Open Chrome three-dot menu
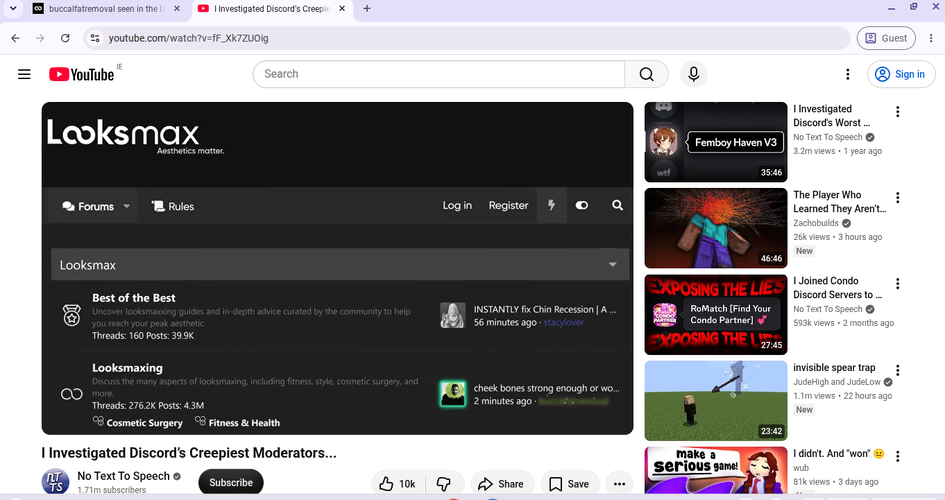This screenshot has width=945, height=500. [x=931, y=38]
